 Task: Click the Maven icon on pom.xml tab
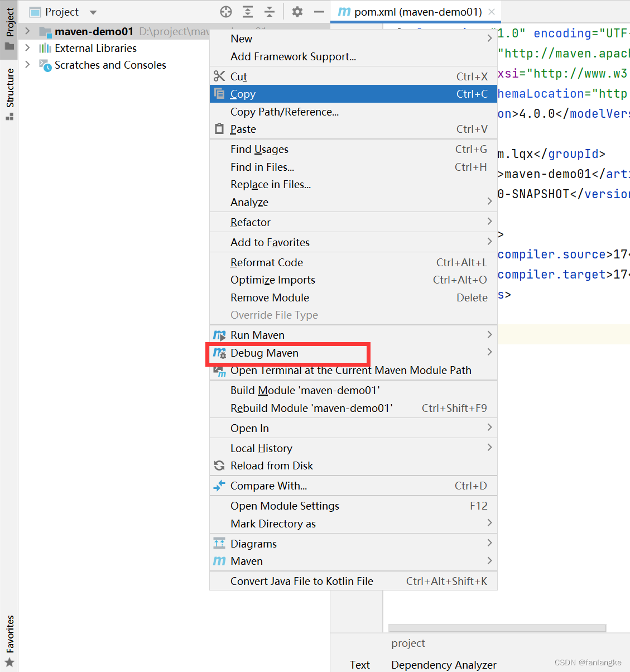point(345,12)
